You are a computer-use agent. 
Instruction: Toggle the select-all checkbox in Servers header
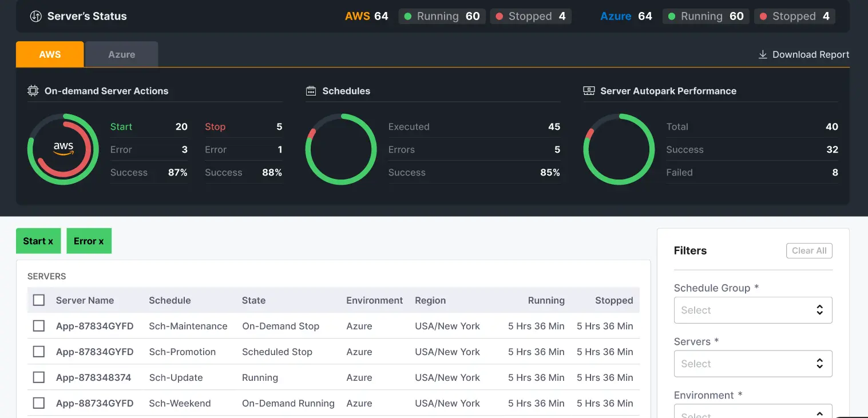pyautogui.click(x=39, y=300)
